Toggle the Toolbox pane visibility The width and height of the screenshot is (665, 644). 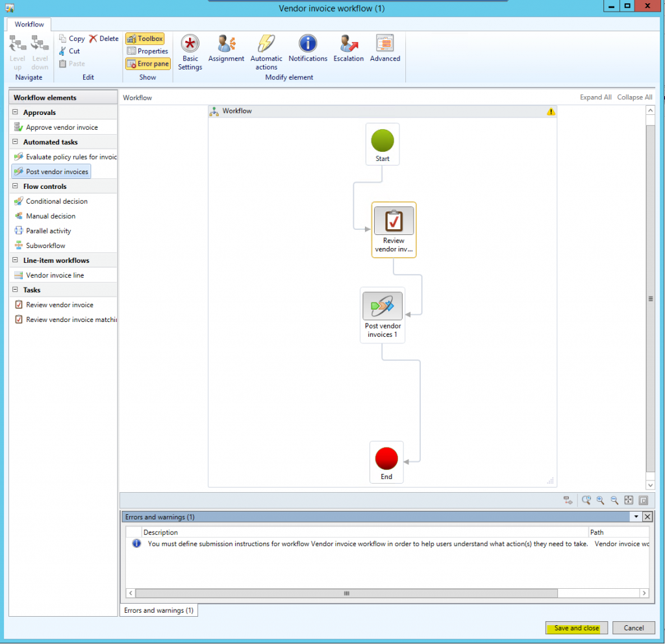coord(145,39)
